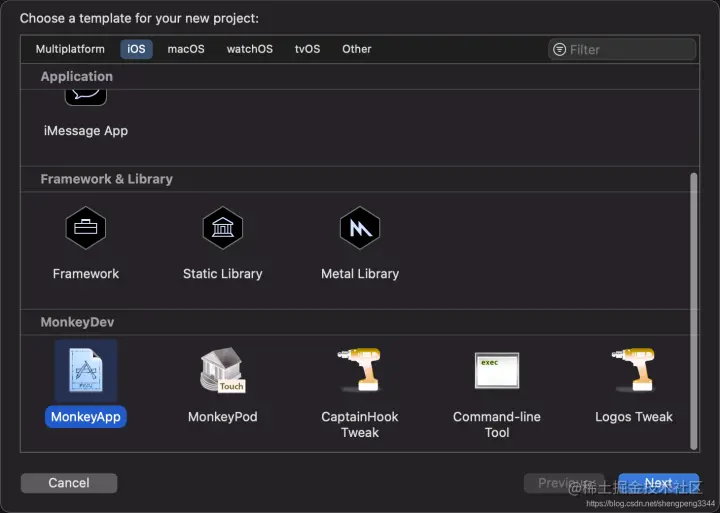720x513 pixels.
Task: Click the MonkeyPod label
Action: (223, 417)
